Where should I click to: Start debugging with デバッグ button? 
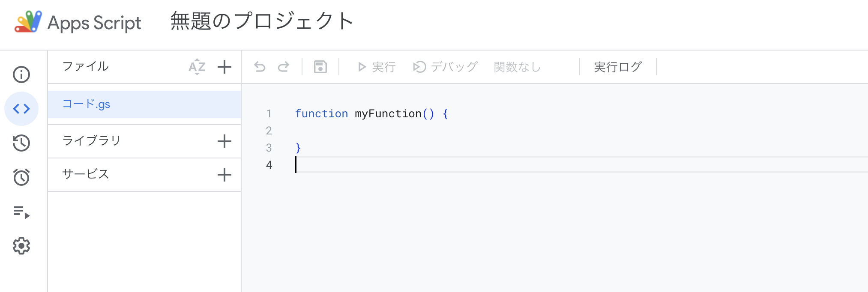pyautogui.click(x=445, y=67)
